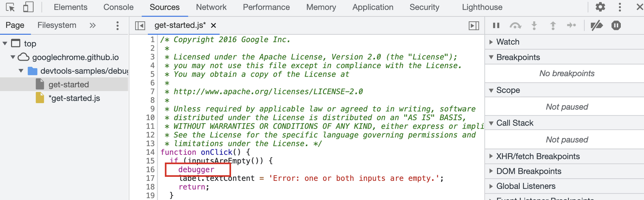The width and height of the screenshot is (644, 200).
Task: Show more navigator tabs chevron
Action: (93, 25)
